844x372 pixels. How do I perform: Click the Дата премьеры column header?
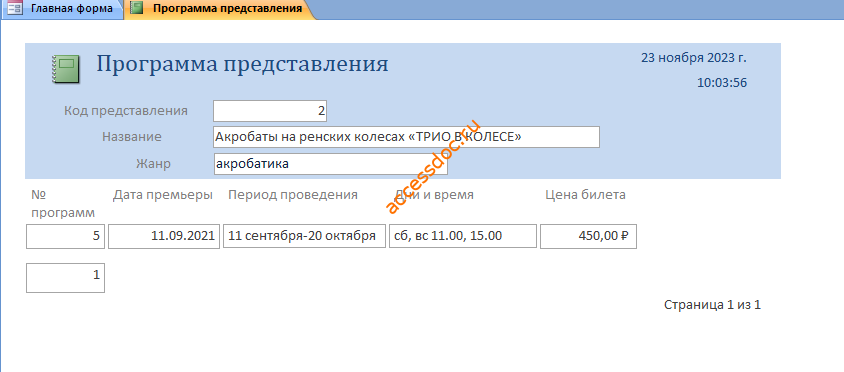point(163,195)
